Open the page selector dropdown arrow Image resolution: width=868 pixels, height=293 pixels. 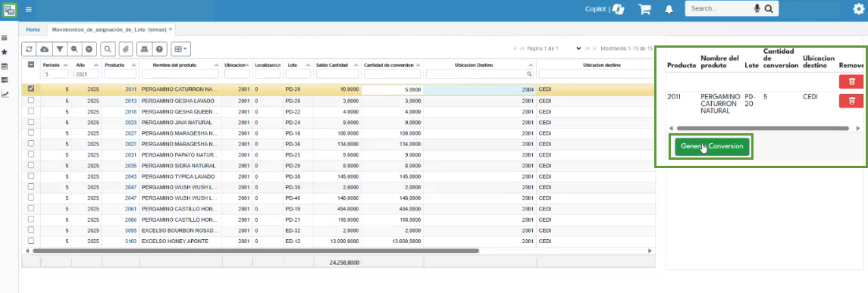coord(578,48)
